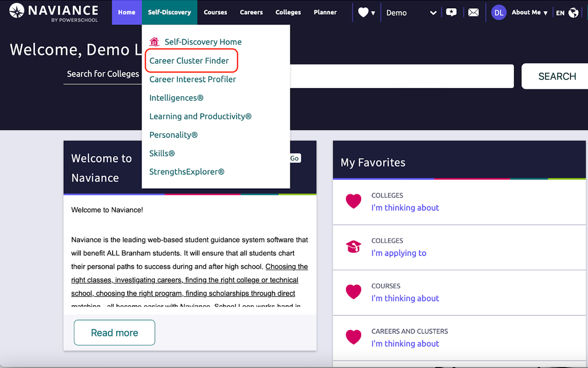Select Self-Discovery Home menu item
The image size is (588, 368).
(203, 42)
